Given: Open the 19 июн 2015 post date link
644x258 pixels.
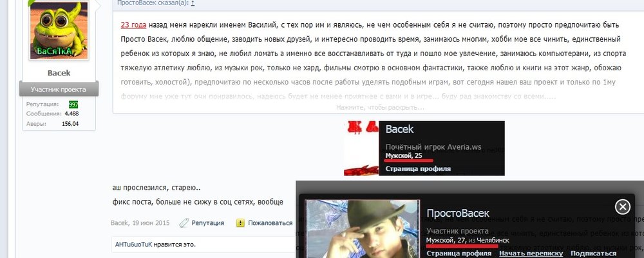Looking at the screenshot, I should [x=151, y=223].
